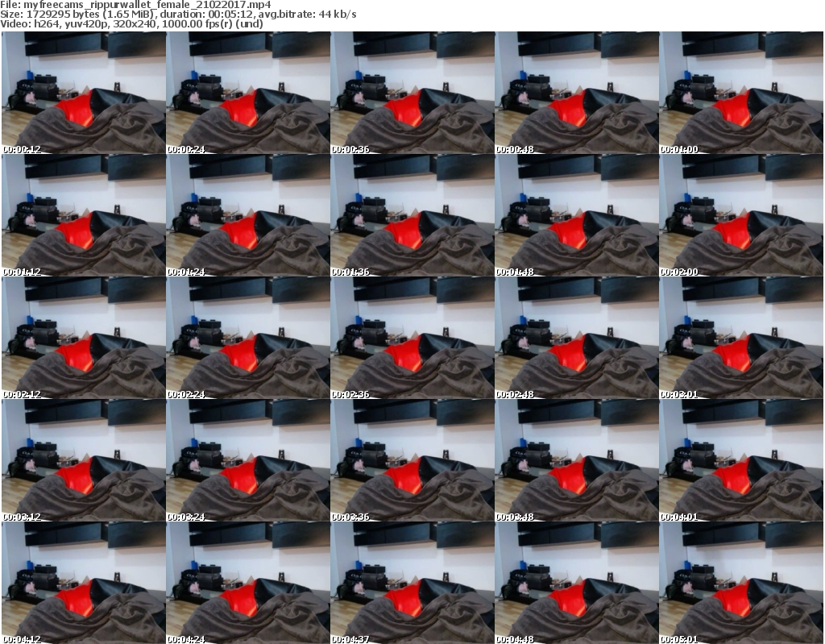Screen dimensions: 825x644
Task: Pick the 00:02:48 video frame
Action: tap(577, 338)
